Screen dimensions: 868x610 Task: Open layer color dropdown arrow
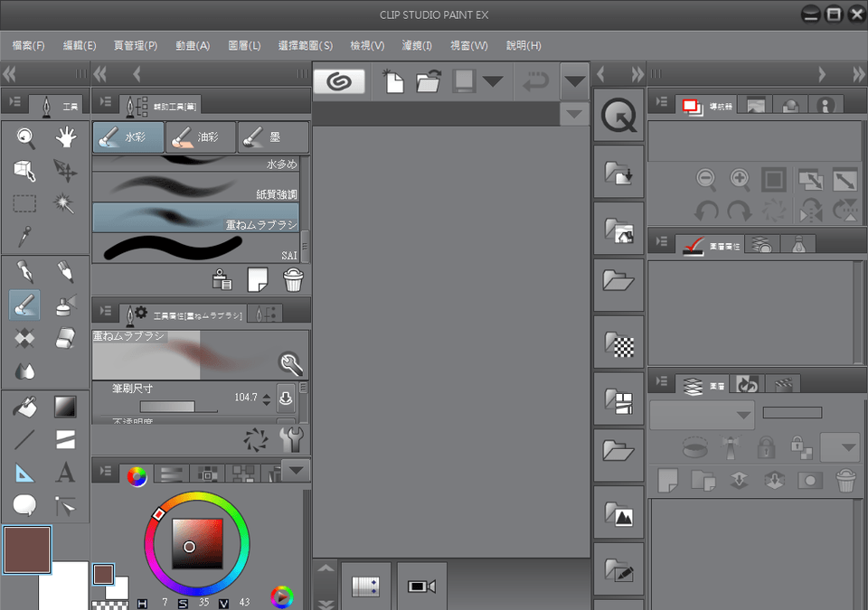(842, 447)
